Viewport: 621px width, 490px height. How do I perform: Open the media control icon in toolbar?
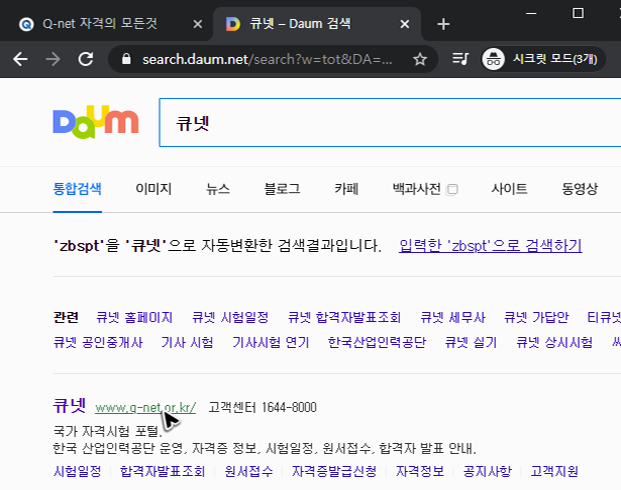(x=460, y=59)
